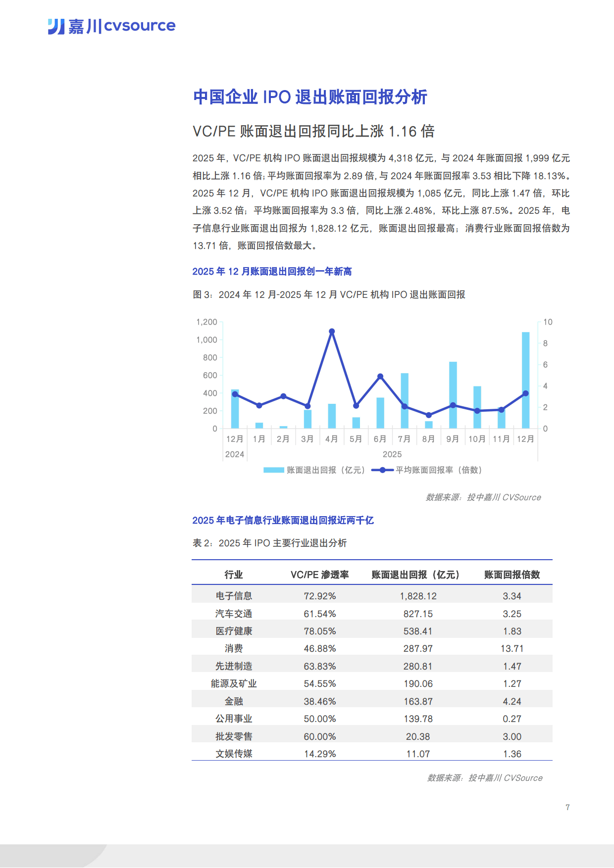Click the figure caption 图 3 text
The image size is (614, 868).
(x=329, y=295)
